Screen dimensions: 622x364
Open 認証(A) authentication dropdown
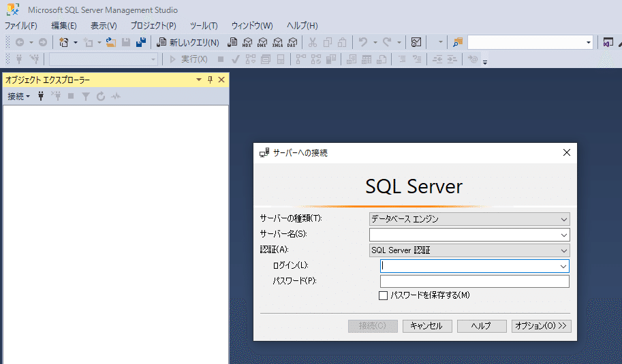point(469,250)
